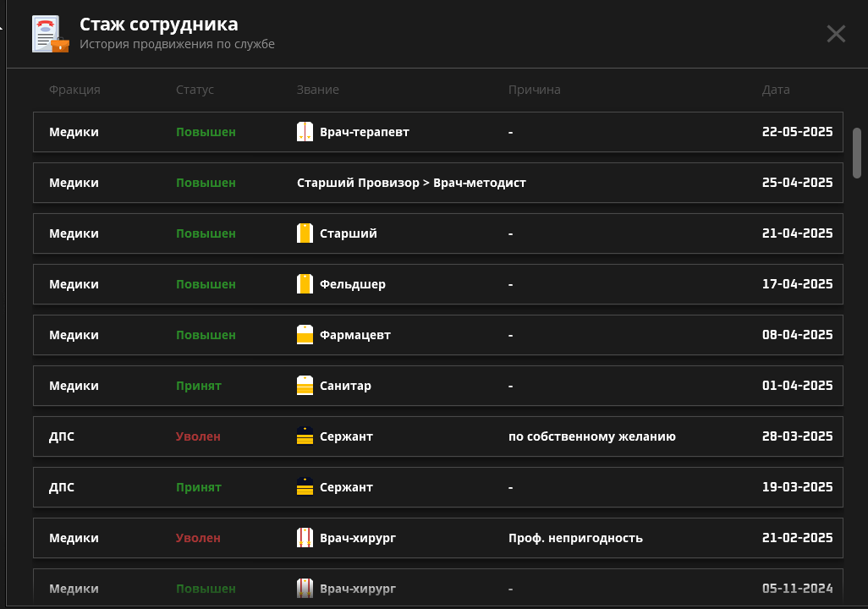
Task: Click the Причина column header
Action: (534, 90)
